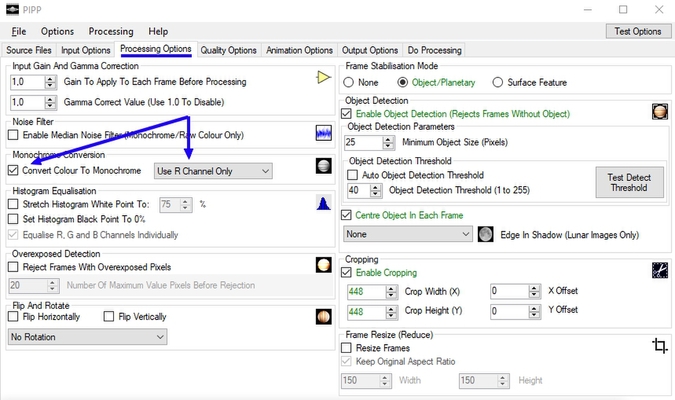The height and width of the screenshot is (400, 675).
Task: Open the Edge In Shadow dropdown
Action: pyautogui.click(x=407, y=234)
